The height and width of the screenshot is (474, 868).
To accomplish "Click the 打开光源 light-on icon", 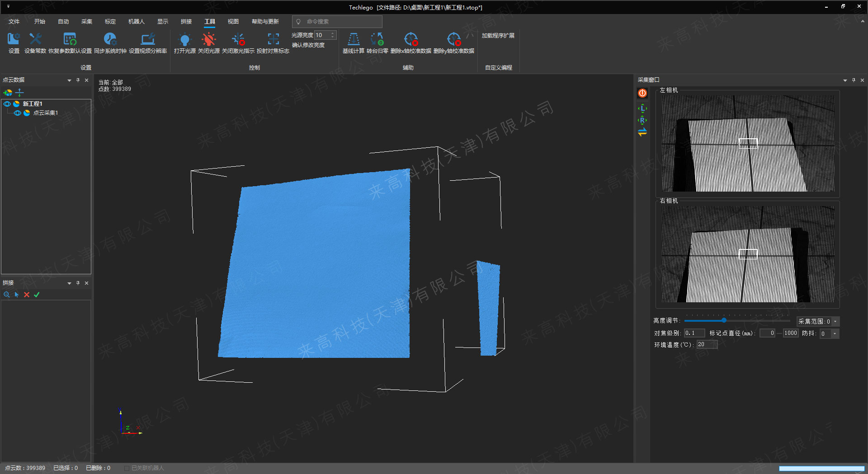I will coord(184,40).
